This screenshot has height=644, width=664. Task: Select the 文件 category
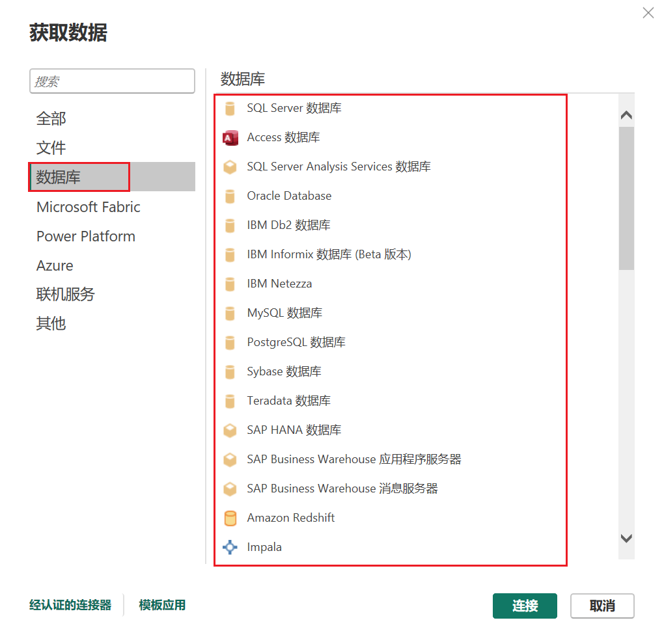point(112,148)
